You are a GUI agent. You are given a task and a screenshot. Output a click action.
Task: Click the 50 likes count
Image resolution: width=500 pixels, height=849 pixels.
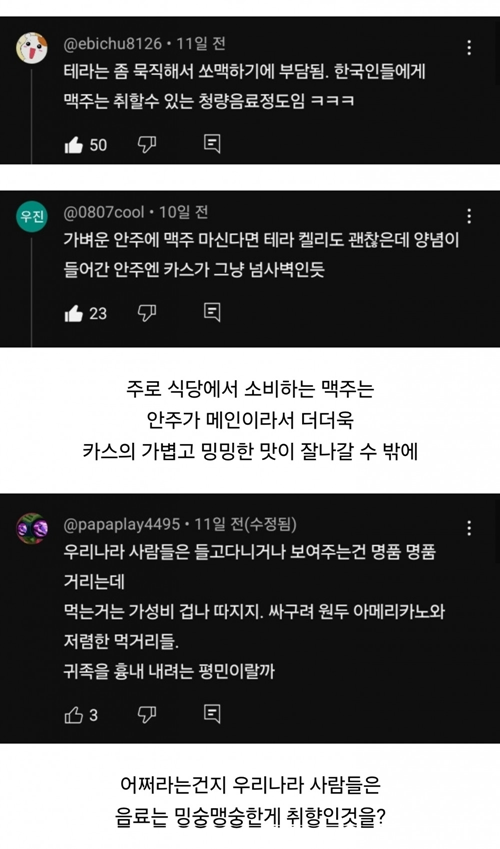(x=98, y=145)
